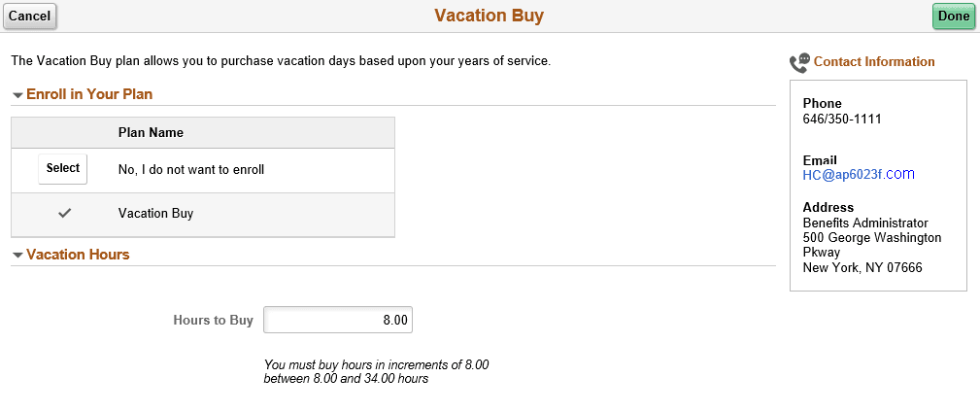Select the do not enroll option

[x=62, y=169]
